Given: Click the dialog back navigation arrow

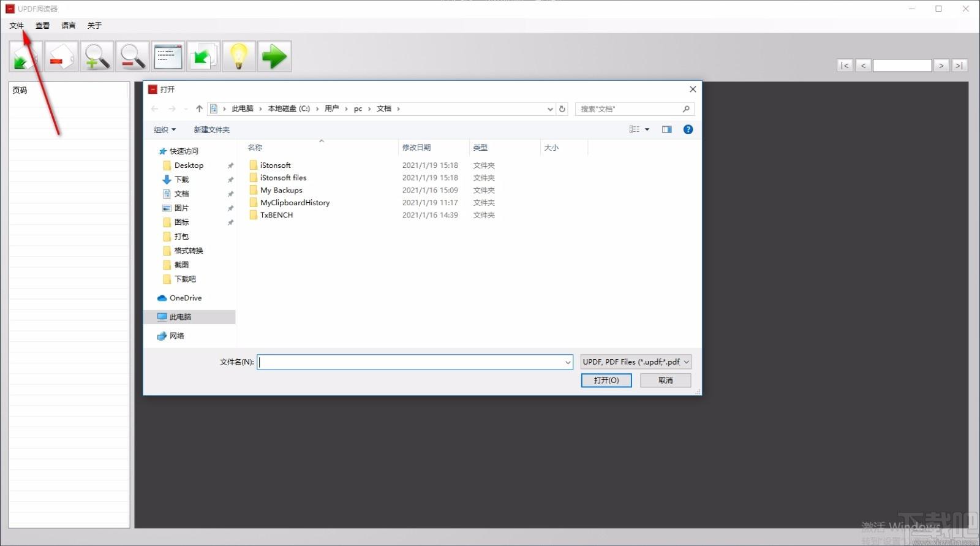Looking at the screenshot, I should pyautogui.click(x=155, y=109).
